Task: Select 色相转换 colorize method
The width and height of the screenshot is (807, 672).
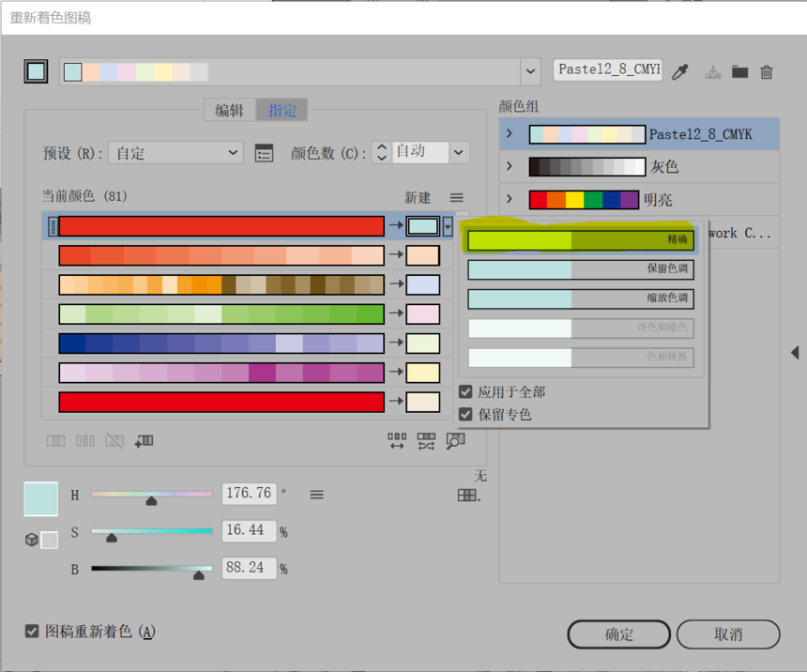Action: tap(581, 358)
